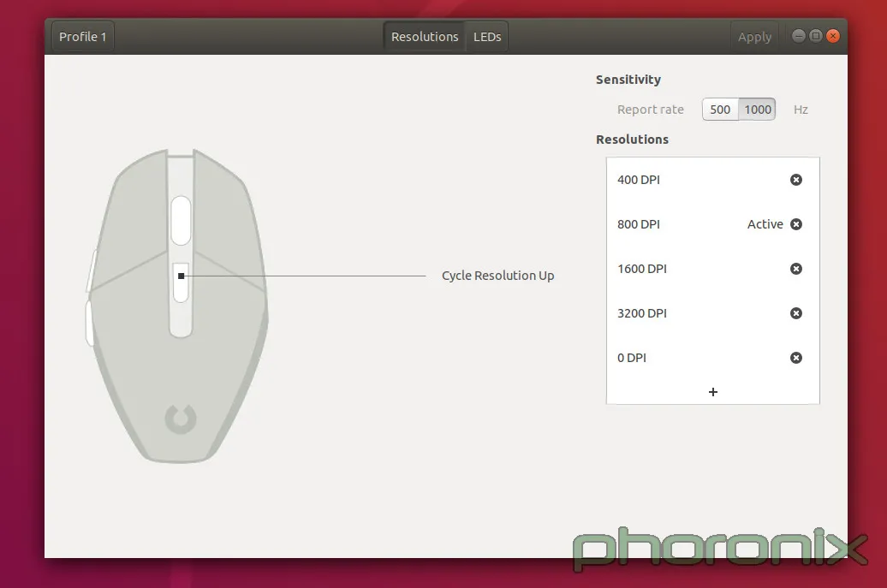
Task: Maximize the window
Action: [x=816, y=36]
